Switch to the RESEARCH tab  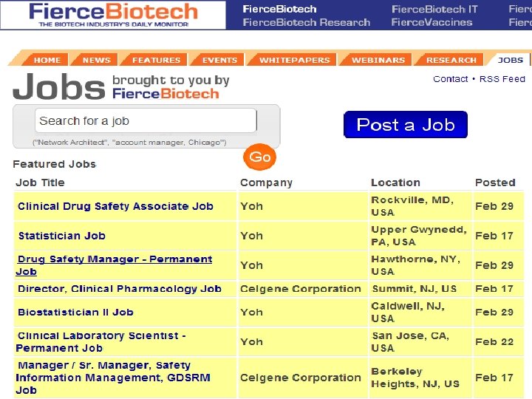(x=451, y=60)
